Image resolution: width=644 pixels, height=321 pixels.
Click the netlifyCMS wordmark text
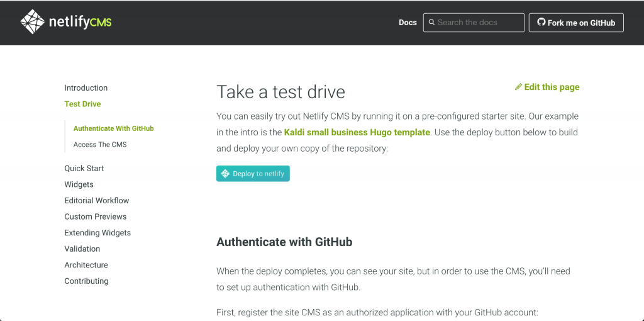80,22
